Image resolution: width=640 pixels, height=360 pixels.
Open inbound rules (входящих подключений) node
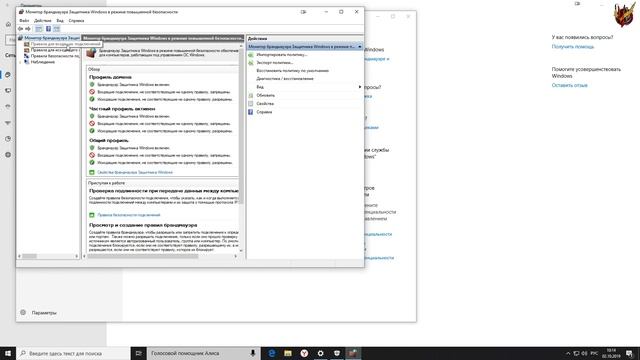coord(62,44)
